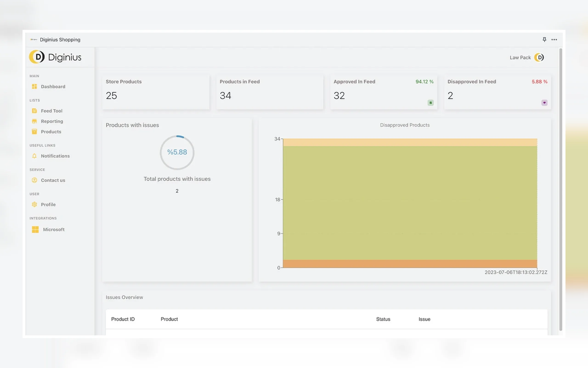The height and width of the screenshot is (368, 588).
Task: Click the Law Pack account avatar
Action: point(539,57)
